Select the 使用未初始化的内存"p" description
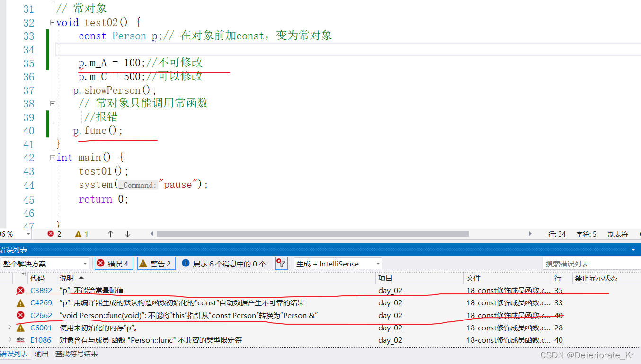This screenshot has width=641, height=364. [98, 328]
